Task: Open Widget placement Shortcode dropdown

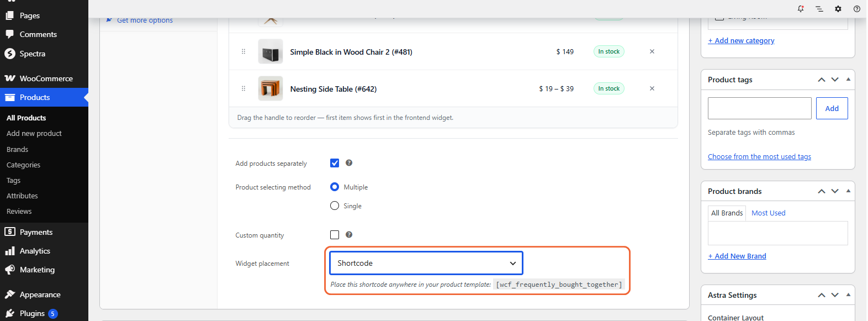Action: pyautogui.click(x=426, y=263)
